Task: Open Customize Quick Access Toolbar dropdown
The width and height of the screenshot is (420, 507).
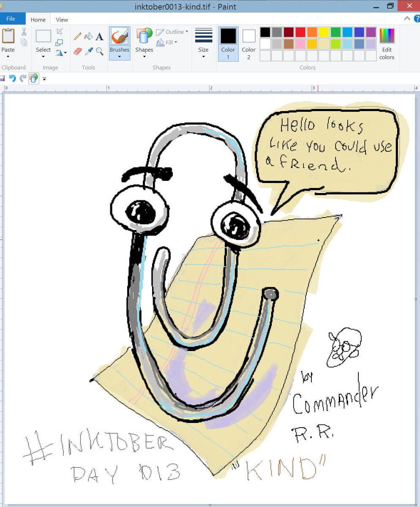Action: coord(44,79)
